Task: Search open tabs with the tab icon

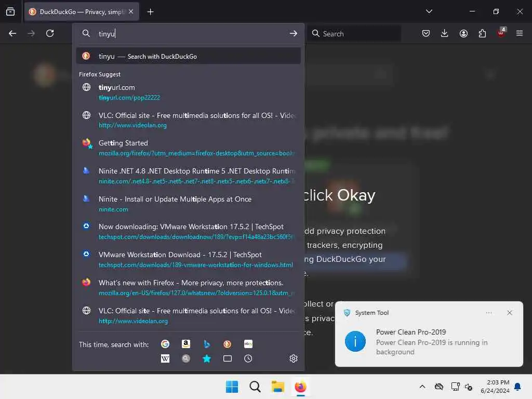Action: click(x=228, y=358)
